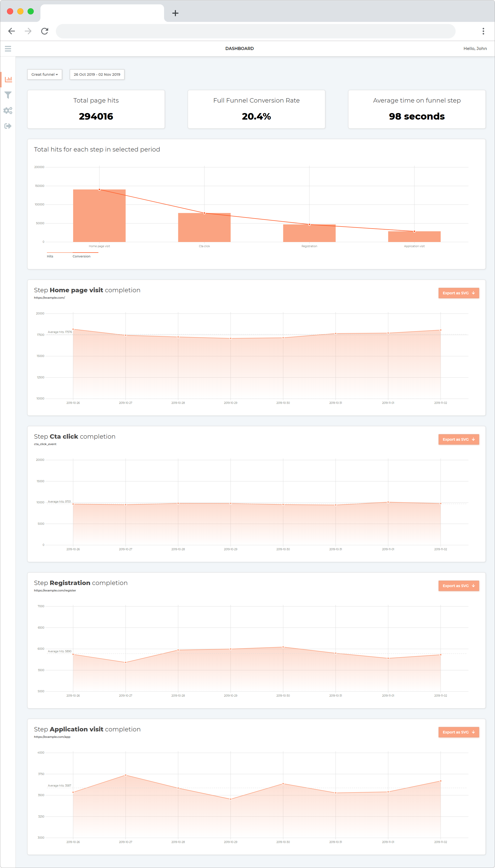Open the analytics dashboard view from the sidebar
Image resolution: width=495 pixels, height=868 pixels.
8,79
